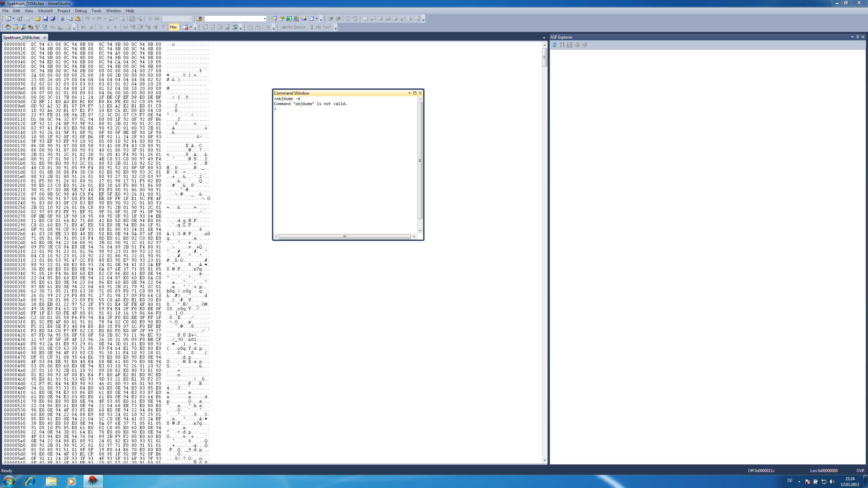This screenshot has height=488, width=868.
Task: Open the breakpoint window dropdown arrow
Action: [191, 27]
